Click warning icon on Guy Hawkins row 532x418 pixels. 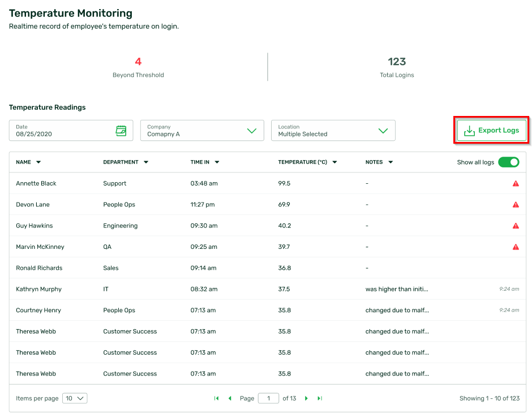(516, 226)
